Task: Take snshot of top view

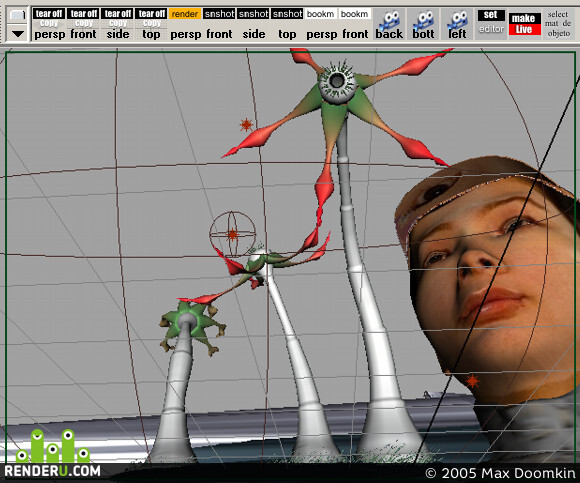Action: tap(287, 24)
